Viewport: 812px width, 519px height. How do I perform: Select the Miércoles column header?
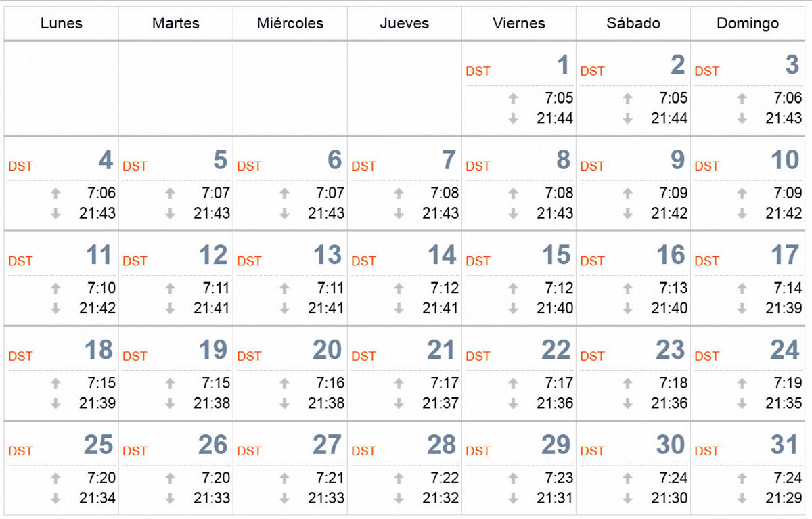click(290, 23)
